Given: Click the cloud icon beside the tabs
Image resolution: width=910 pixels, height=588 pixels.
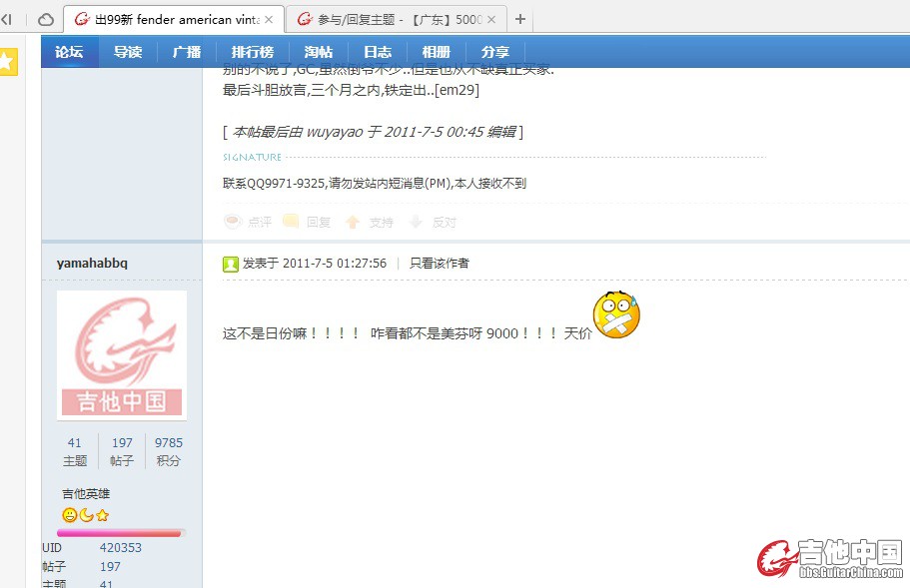Looking at the screenshot, I should point(46,20).
